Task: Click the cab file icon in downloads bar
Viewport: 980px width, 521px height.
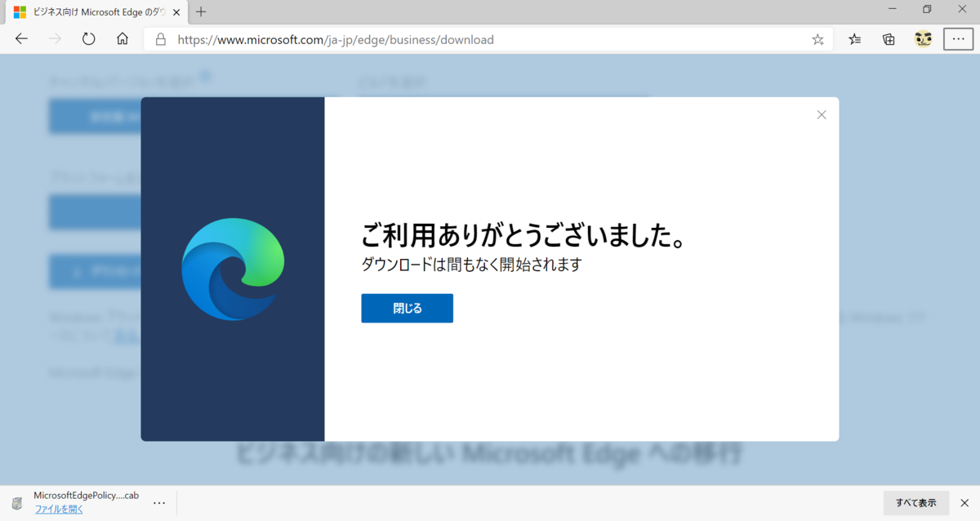Action: [x=17, y=503]
